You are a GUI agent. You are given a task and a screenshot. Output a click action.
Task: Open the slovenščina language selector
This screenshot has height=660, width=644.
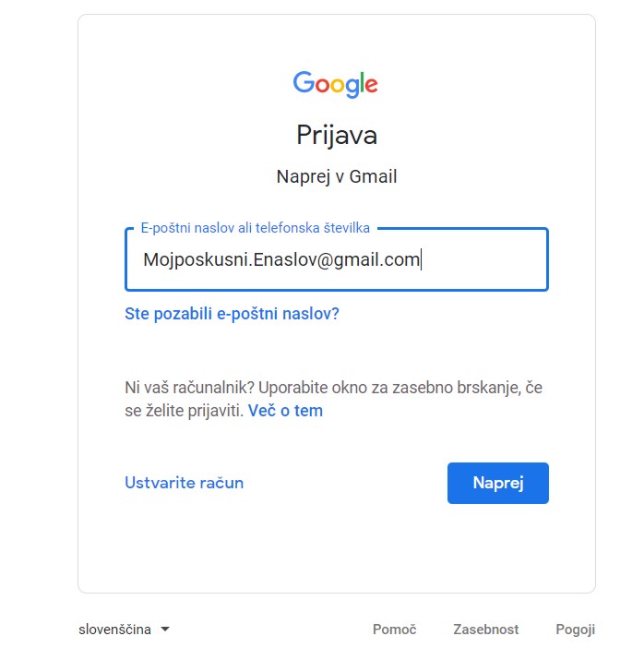pyautogui.click(x=125, y=630)
